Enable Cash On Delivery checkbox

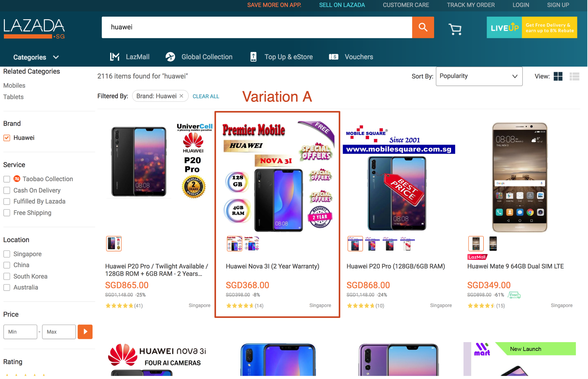[7, 190]
